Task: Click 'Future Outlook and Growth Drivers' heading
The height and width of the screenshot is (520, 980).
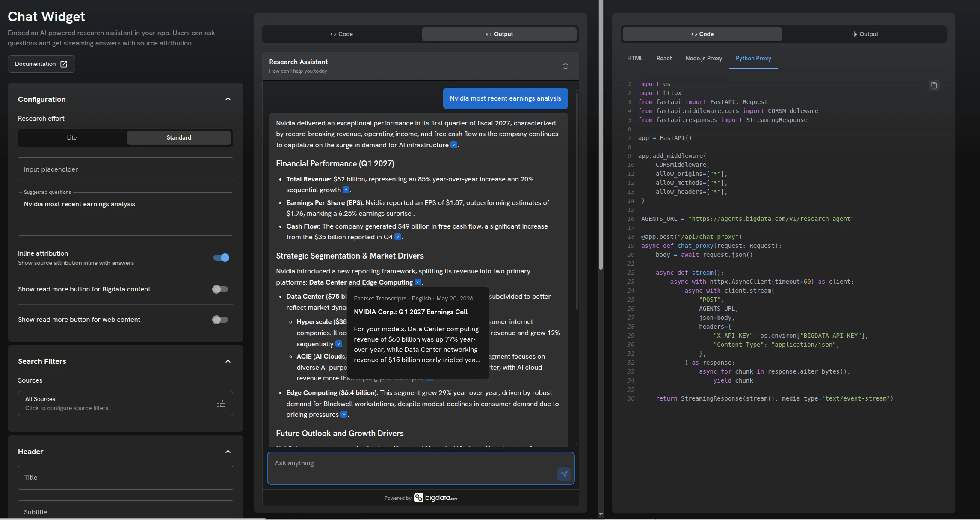Action: (x=340, y=433)
